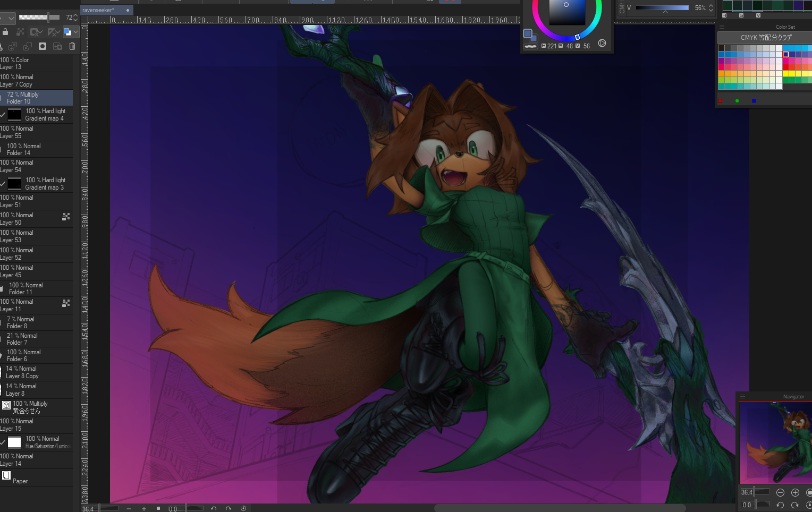The image size is (812, 512).
Task: Click the Navigator thumbnail preview
Action: click(x=776, y=442)
